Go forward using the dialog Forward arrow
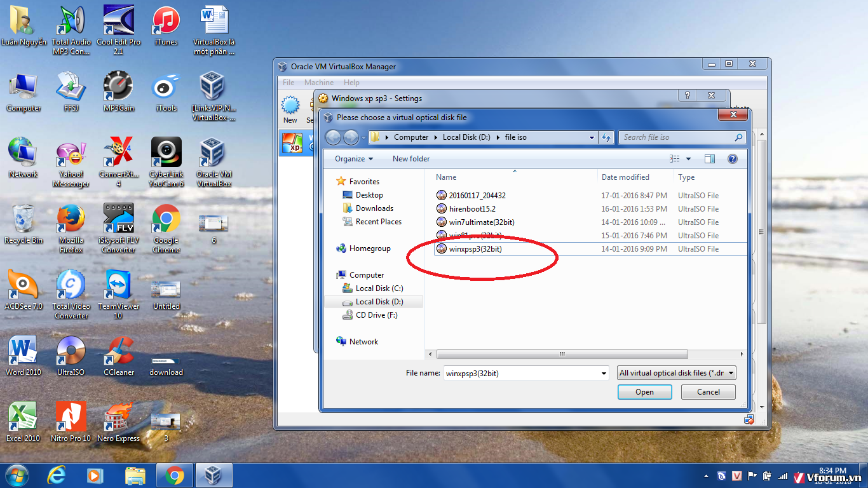 pos(351,137)
